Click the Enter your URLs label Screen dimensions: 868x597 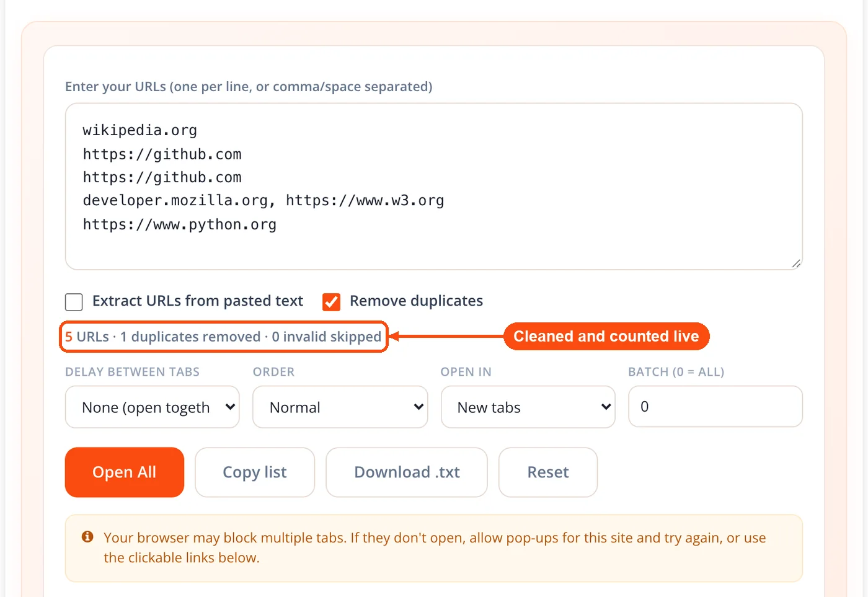point(249,87)
